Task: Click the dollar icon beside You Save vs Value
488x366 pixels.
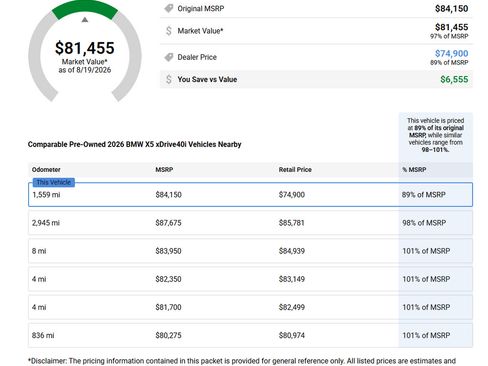Action: tap(169, 79)
